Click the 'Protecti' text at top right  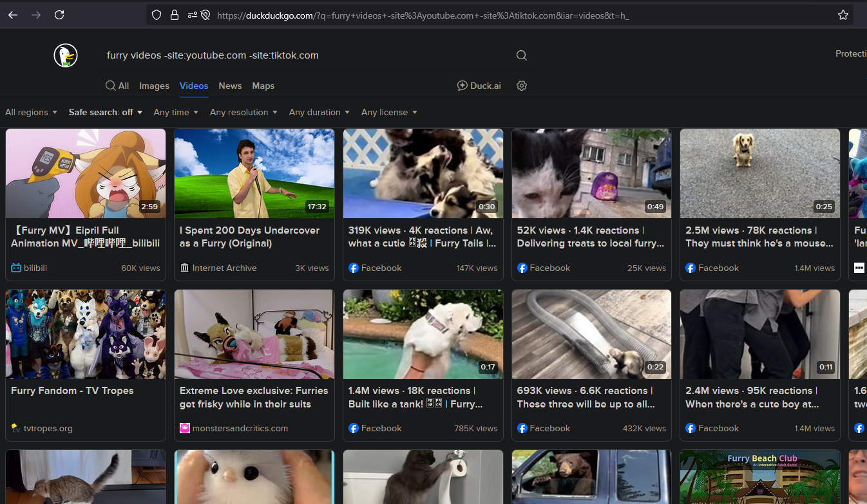(x=851, y=54)
